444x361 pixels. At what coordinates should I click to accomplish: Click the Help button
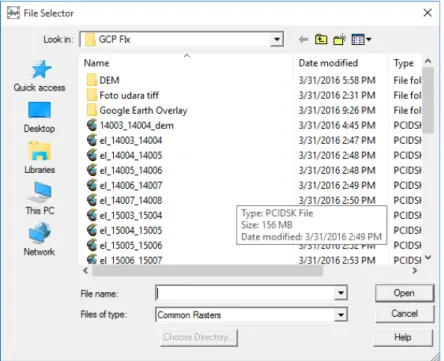click(403, 337)
